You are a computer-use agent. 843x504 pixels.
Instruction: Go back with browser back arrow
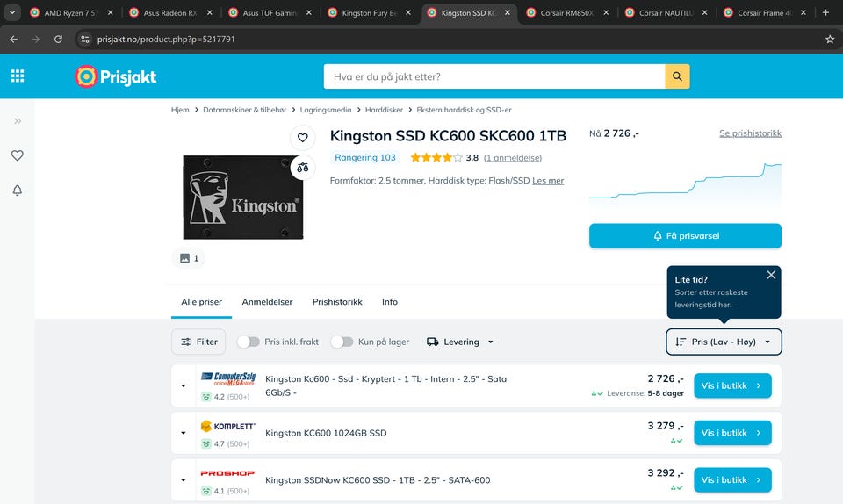coord(14,40)
